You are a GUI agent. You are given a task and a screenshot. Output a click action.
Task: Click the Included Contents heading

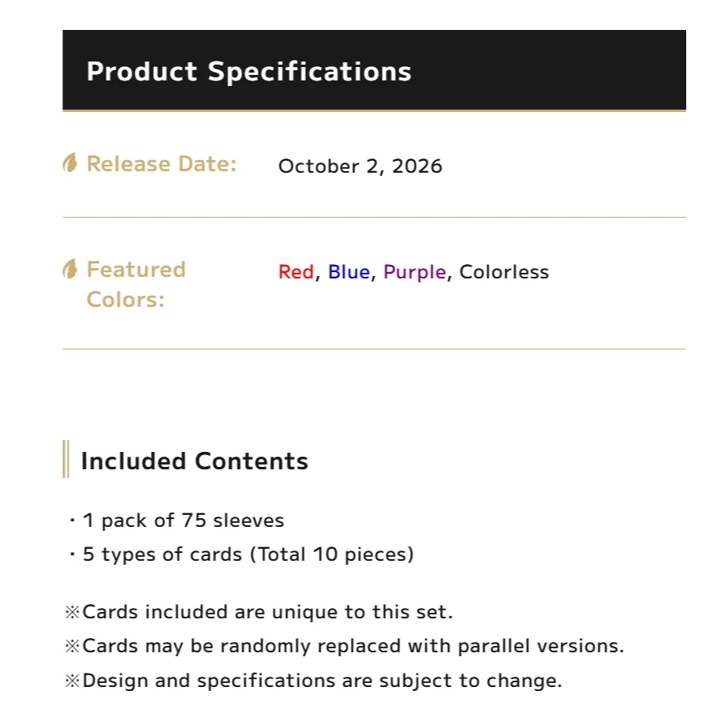point(195,461)
